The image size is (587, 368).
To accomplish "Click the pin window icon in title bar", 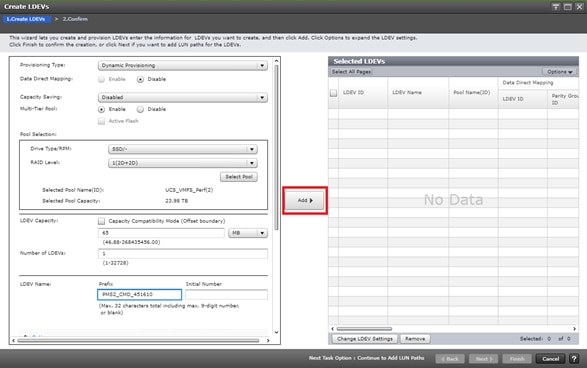I will click(x=556, y=7).
